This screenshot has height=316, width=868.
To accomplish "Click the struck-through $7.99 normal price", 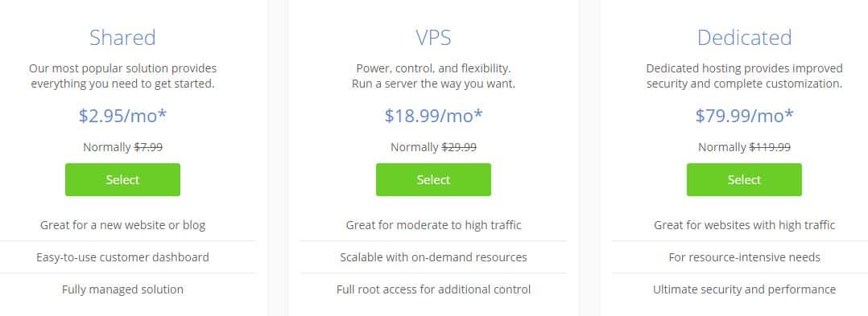I will pyautogui.click(x=148, y=147).
